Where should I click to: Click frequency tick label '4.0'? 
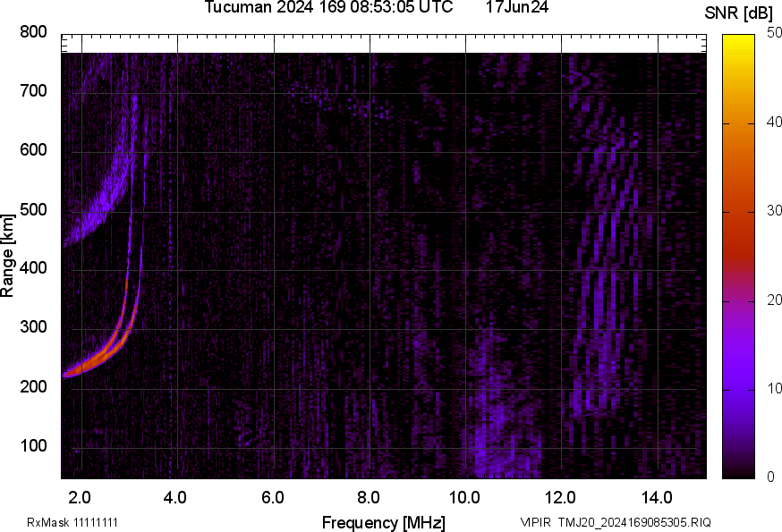coord(175,497)
